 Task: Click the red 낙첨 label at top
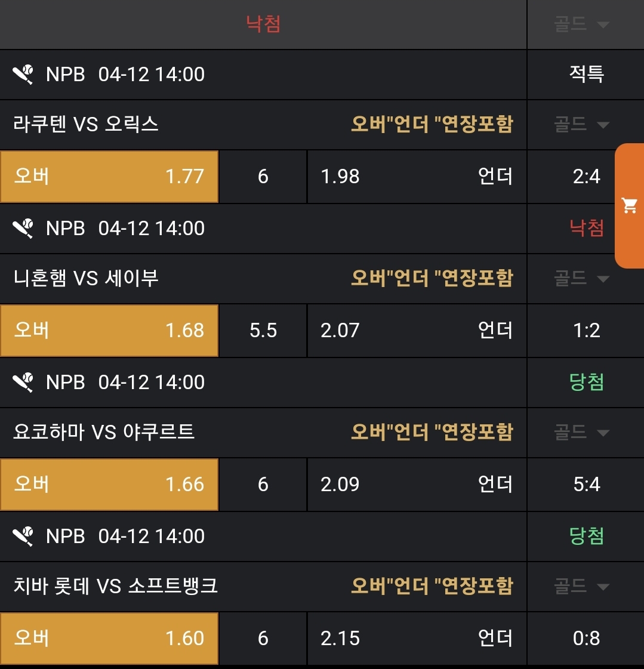click(x=263, y=24)
